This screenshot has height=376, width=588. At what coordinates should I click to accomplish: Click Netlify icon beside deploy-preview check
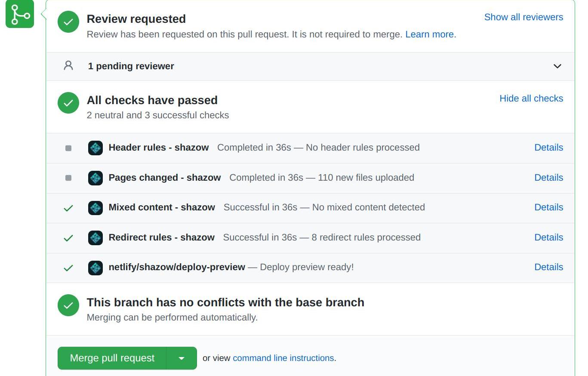click(95, 268)
